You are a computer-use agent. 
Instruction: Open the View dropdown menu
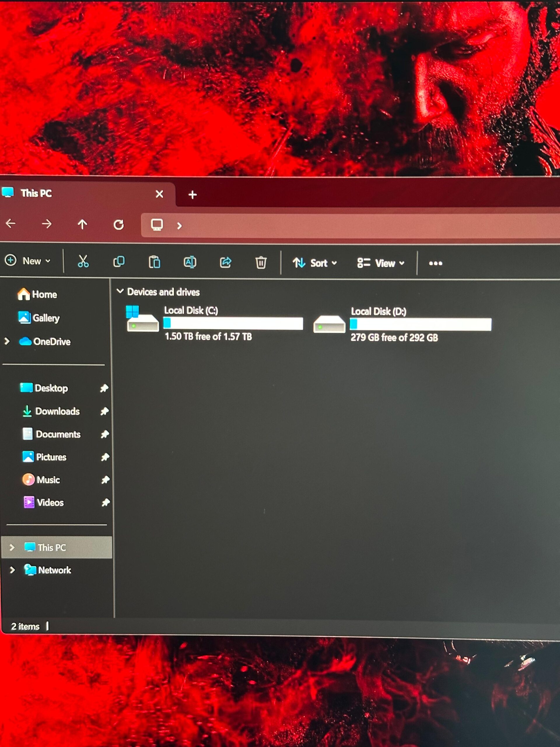tap(381, 263)
